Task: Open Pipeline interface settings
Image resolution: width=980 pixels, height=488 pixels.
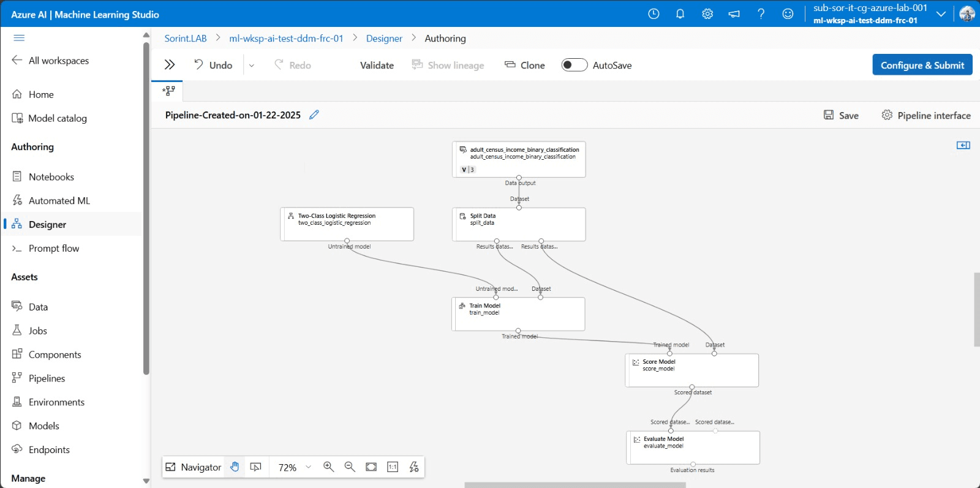Action: pos(926,115)
